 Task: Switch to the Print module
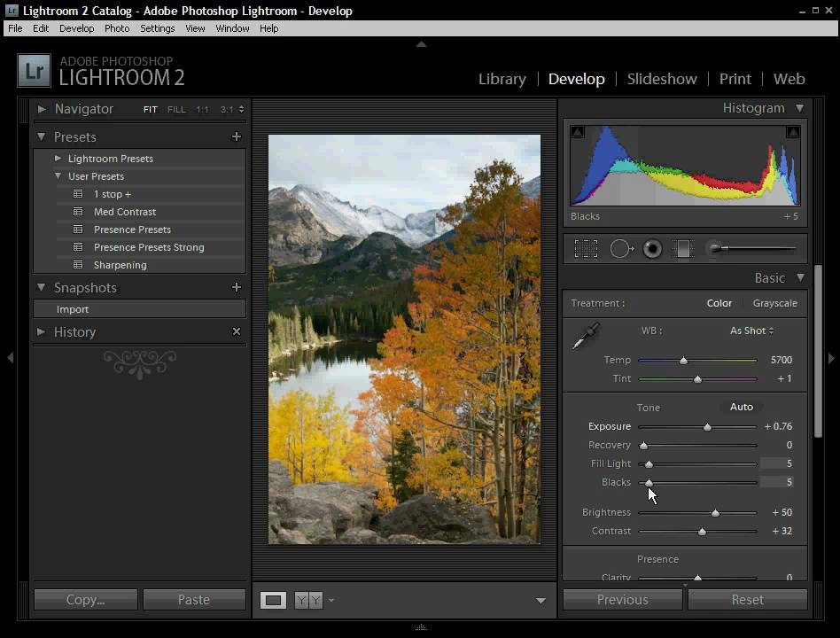(735, 79)
